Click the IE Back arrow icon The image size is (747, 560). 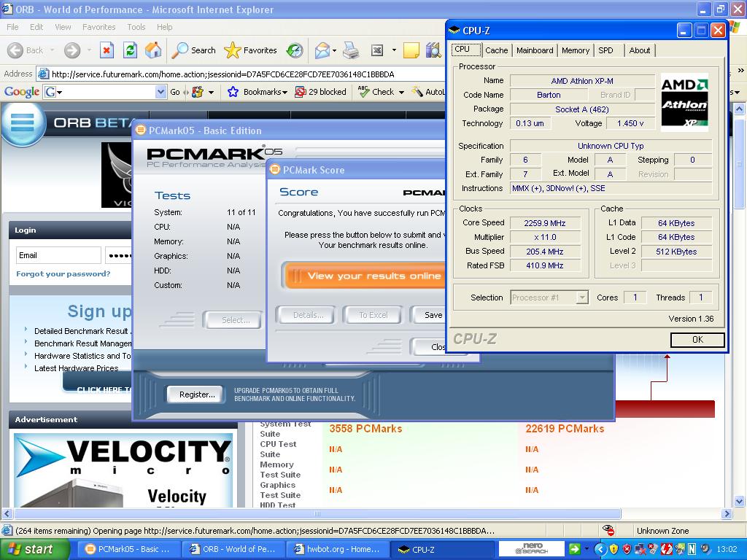coord(15,50)
